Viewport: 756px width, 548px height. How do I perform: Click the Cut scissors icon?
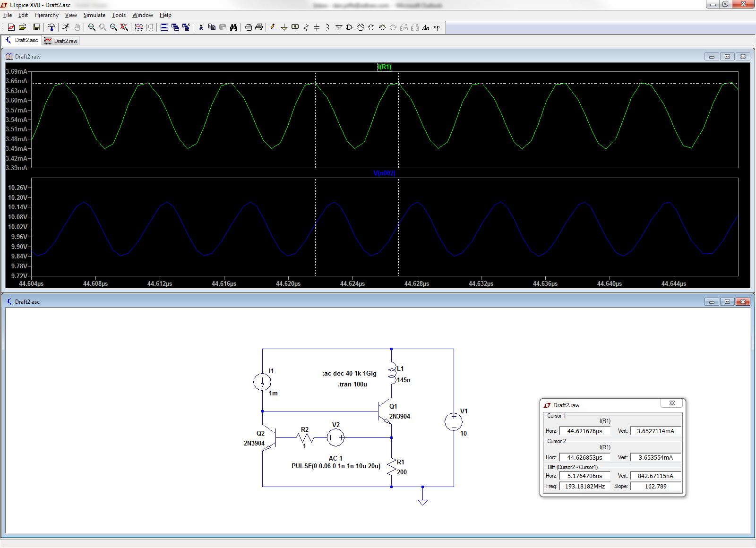click(x=201, y=27)
